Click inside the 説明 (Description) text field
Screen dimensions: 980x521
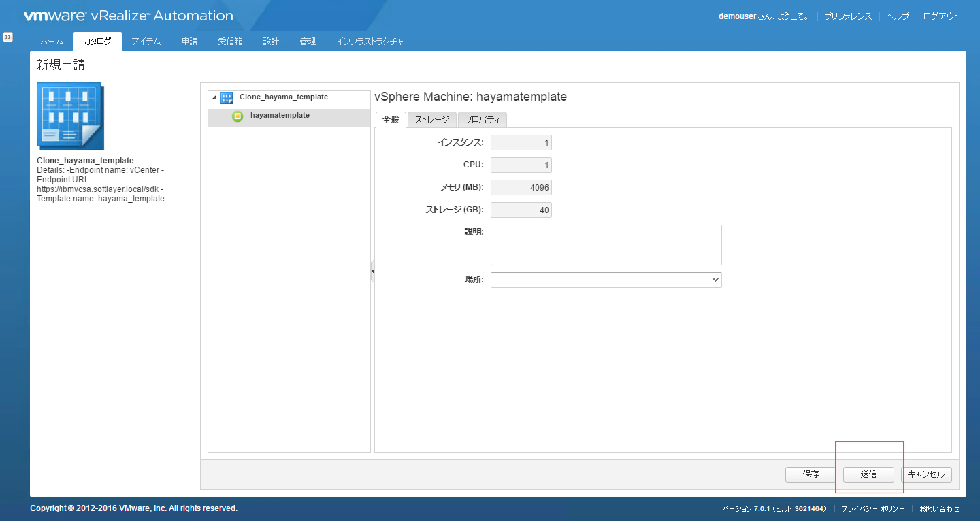(606, 245)
